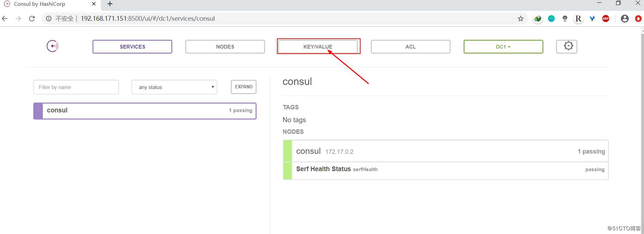
Task: Click the site info insecure icon
Action: click(x=49, y=19)
